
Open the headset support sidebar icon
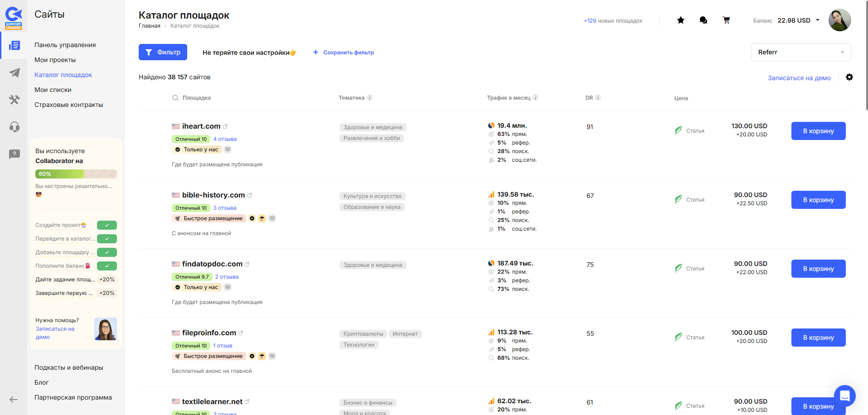click(x=15, y=127)
